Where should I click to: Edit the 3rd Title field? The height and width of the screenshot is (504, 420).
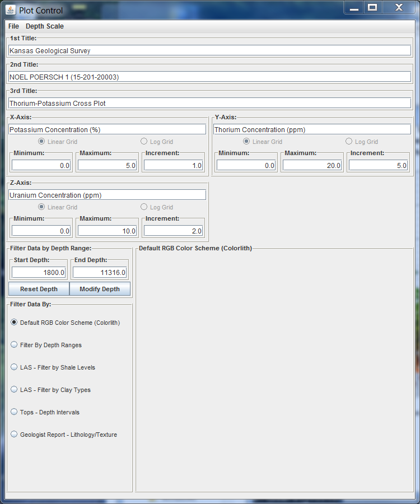click(209, 103)
